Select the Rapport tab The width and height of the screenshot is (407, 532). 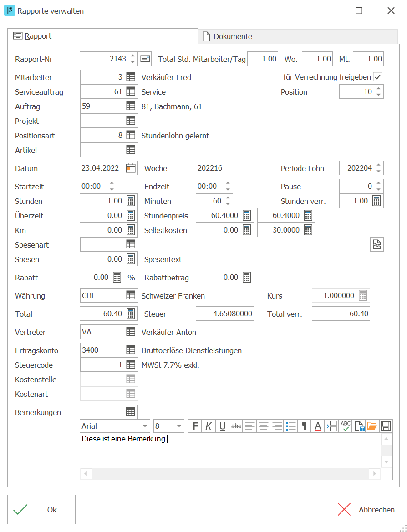point(102,36)
